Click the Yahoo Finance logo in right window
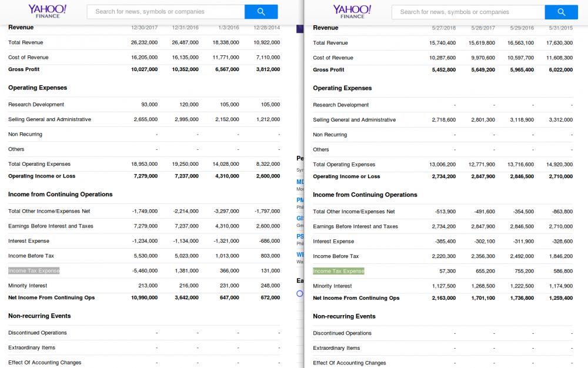The height and width of the screenshot is (368, 588). [x=352, y=11]
